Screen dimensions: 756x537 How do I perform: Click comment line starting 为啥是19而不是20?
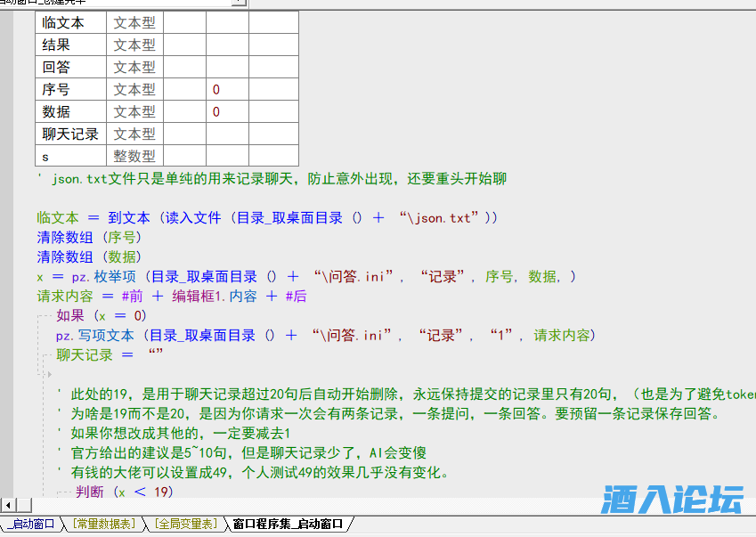[x=388, y=414]
